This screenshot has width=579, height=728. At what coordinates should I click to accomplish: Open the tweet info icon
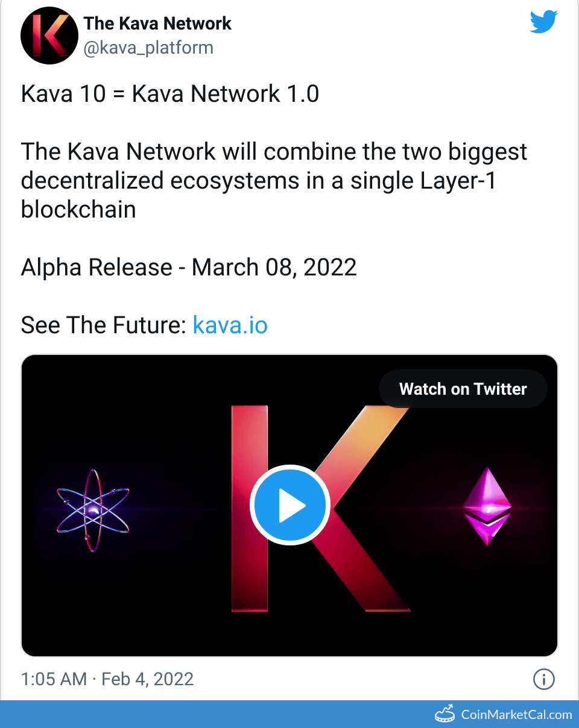[x=543, y=680]
